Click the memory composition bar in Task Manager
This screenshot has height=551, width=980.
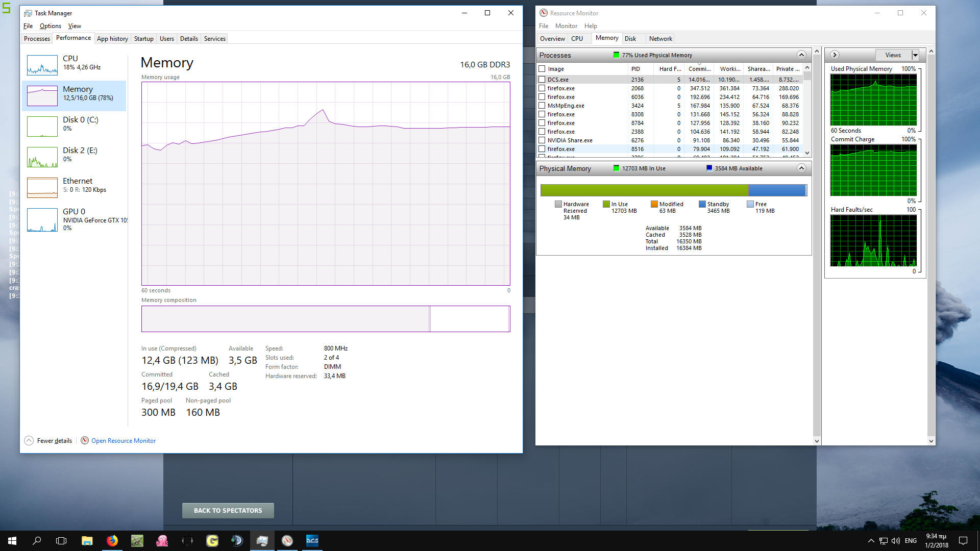click(326, 319)
